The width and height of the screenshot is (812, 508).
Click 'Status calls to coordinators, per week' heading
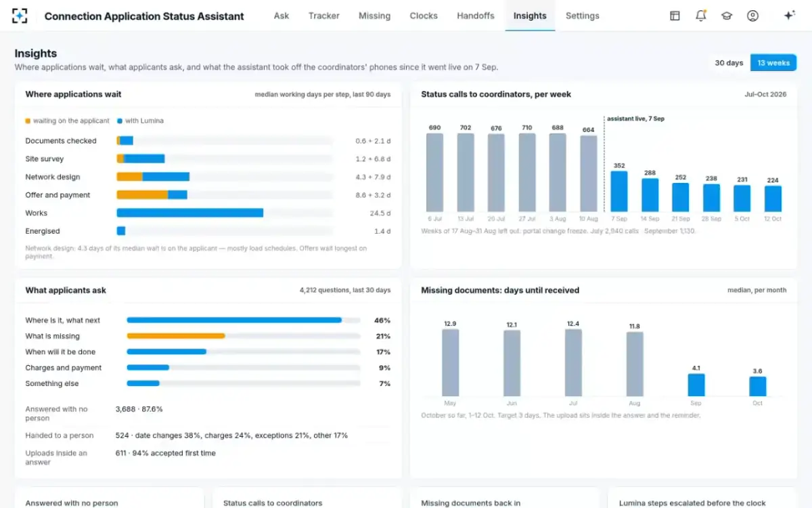pos(496,94)
